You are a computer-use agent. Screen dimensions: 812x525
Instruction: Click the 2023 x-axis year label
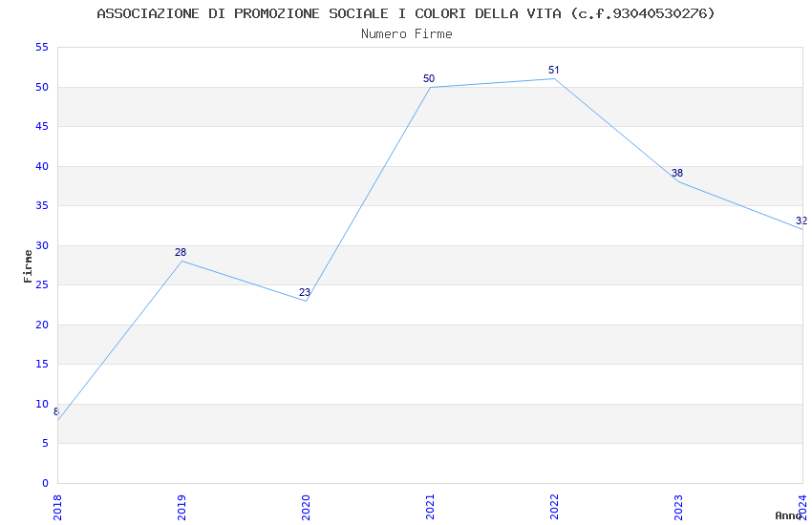(678, 506)
